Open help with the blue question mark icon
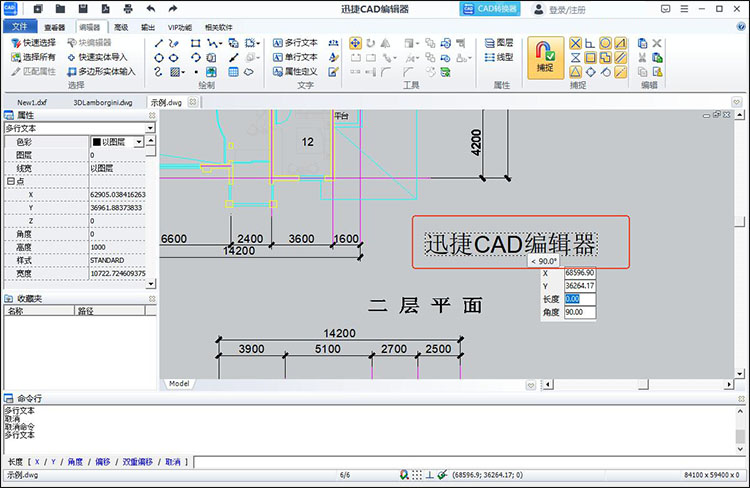750x488 pixels. [x=741, y=27]
